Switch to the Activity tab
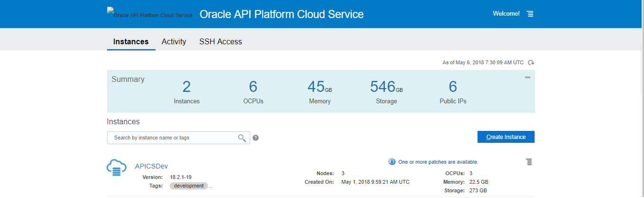The image size is (644, 198). click(174, 42)
